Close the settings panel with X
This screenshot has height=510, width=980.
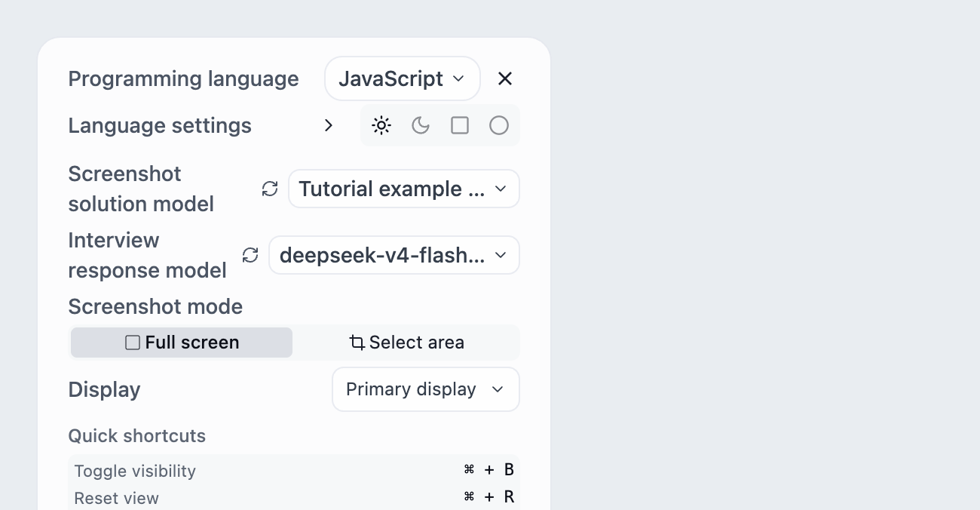[x=505, y=78]
